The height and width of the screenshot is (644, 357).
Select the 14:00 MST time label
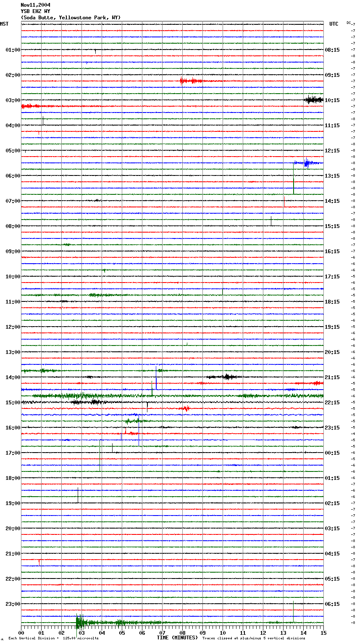point(13,377)
